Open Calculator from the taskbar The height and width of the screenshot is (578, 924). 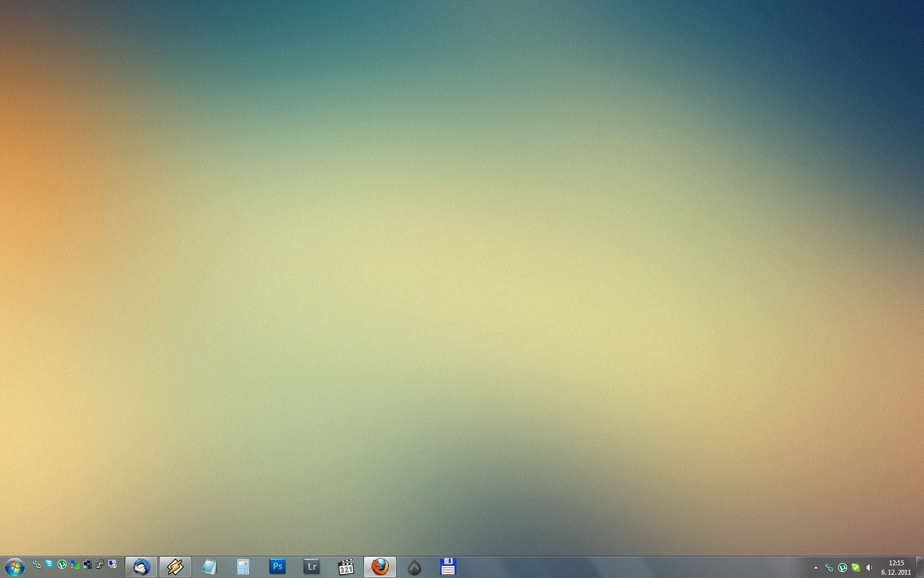pos(244,567)
